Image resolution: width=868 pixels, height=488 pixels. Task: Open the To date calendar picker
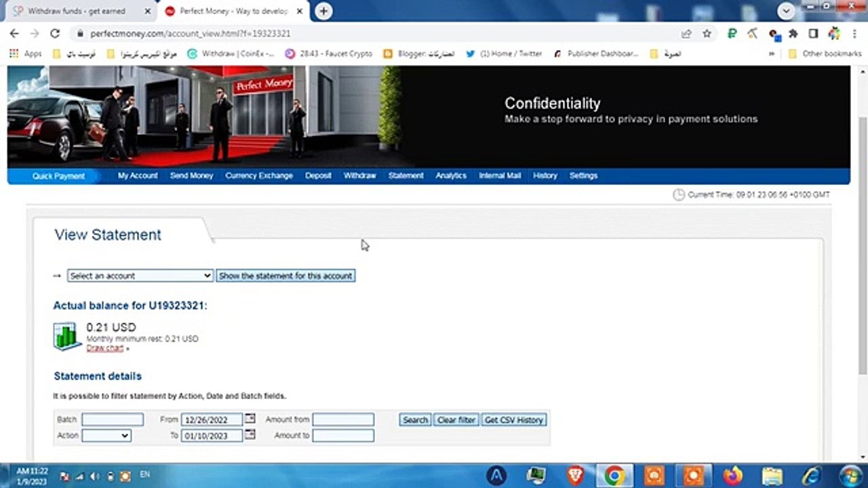click(250, 434)
